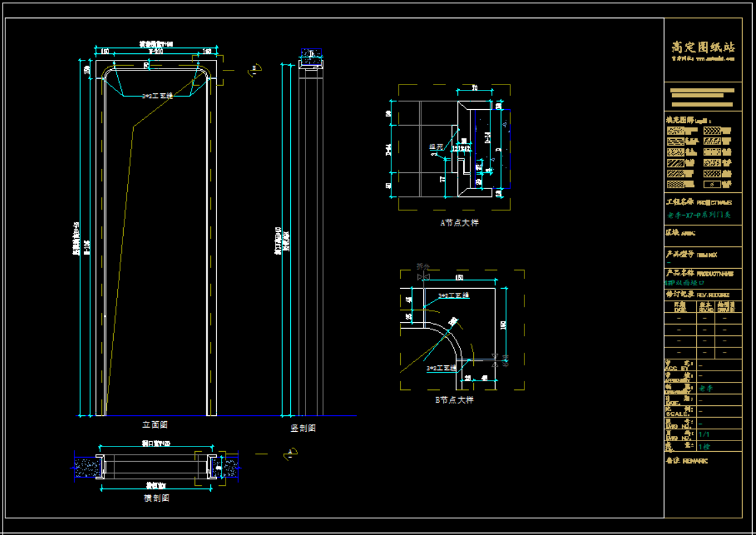This screenshot has height=535, width=756.
Task: Select the last hatch pattern in the legend
Action: 713,184
